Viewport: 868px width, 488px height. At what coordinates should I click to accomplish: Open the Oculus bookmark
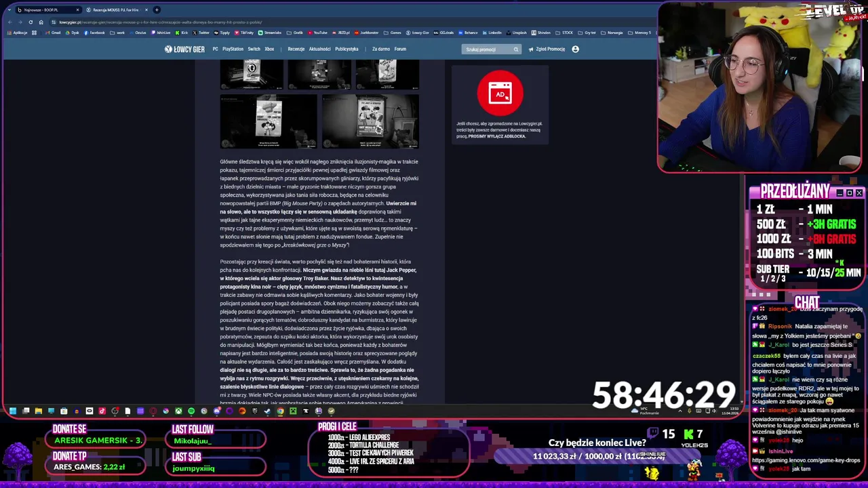(138, 33)
